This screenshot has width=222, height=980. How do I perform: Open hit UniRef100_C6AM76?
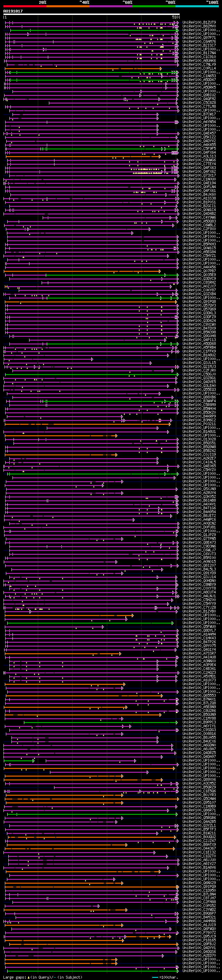pos(199,41)
